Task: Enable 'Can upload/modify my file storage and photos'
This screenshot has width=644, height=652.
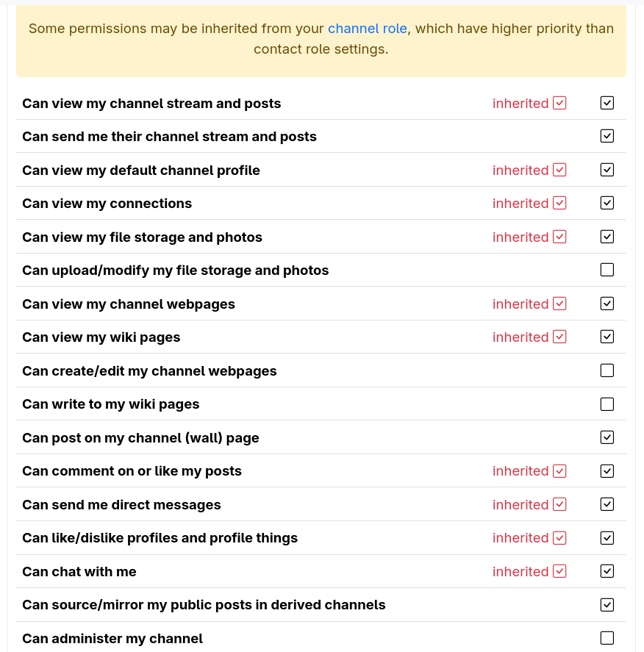Action: pos(607,270)
